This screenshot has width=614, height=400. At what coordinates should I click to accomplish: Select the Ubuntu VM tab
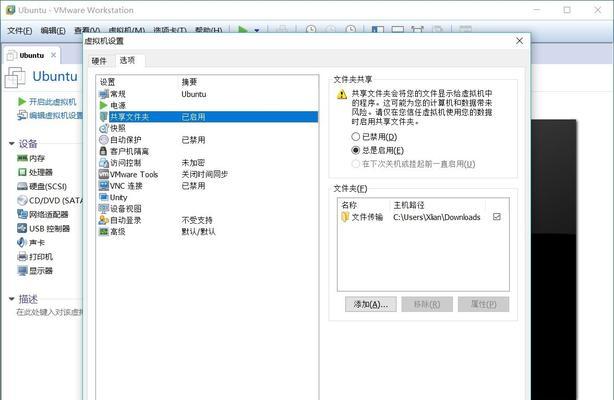(x=32, y=55)
